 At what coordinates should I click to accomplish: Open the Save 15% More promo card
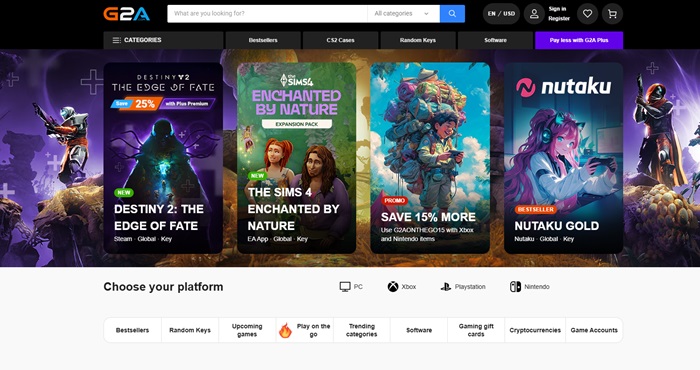pos(430,158)
